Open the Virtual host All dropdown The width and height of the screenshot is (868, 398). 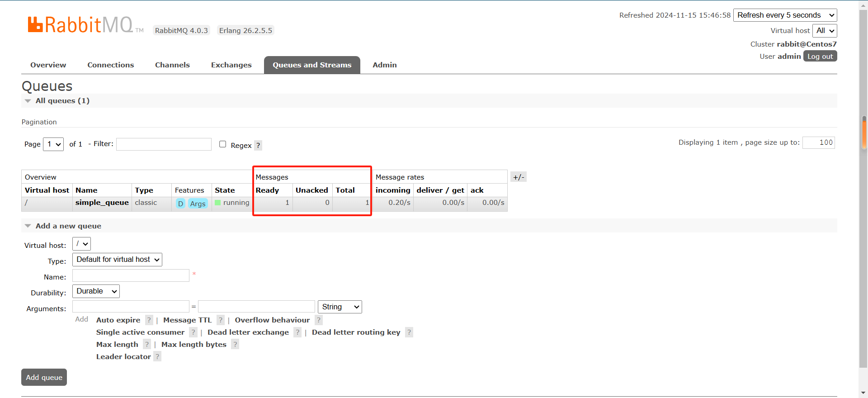(x=825, y=31)
